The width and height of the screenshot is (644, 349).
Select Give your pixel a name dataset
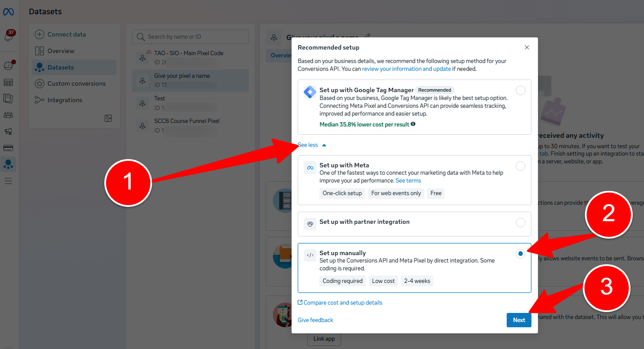tap(191, 80)
